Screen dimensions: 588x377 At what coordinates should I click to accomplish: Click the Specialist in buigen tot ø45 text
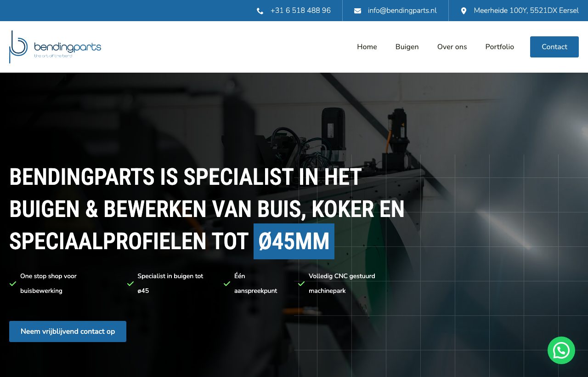coord(170,284)
